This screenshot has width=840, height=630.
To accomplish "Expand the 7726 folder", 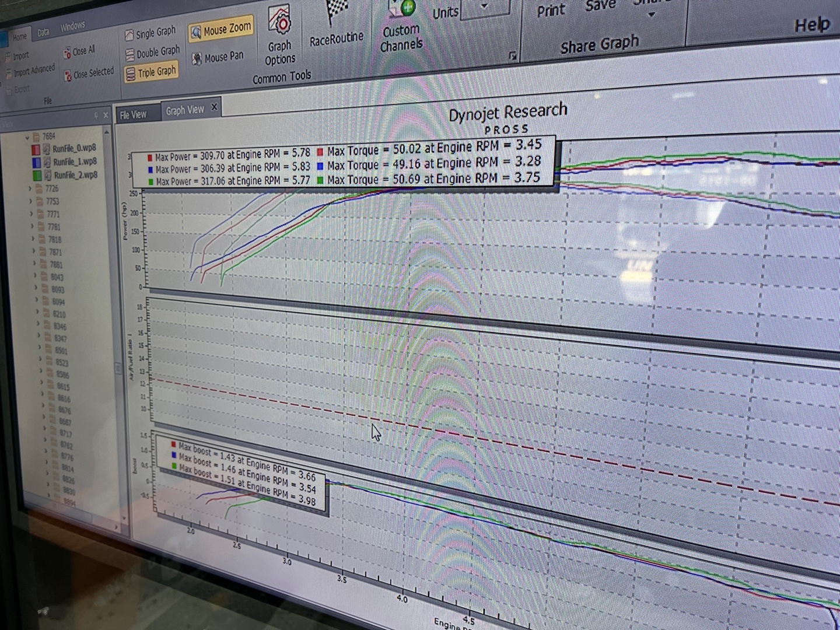I will pos(30,189).
